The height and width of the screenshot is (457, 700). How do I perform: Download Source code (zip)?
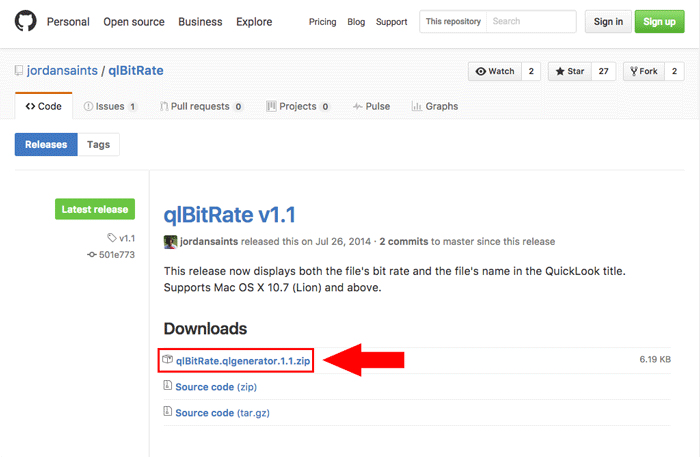click(x=216, y=386)
